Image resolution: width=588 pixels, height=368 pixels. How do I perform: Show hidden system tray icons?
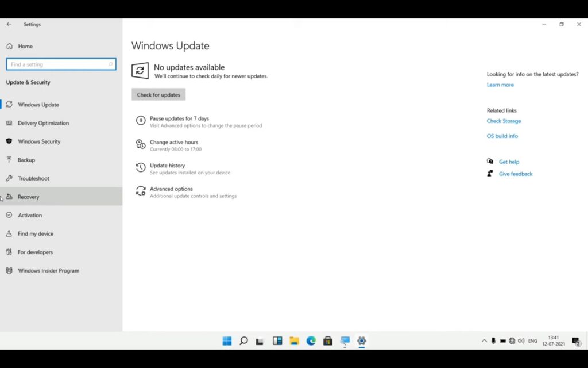[484, 341]
